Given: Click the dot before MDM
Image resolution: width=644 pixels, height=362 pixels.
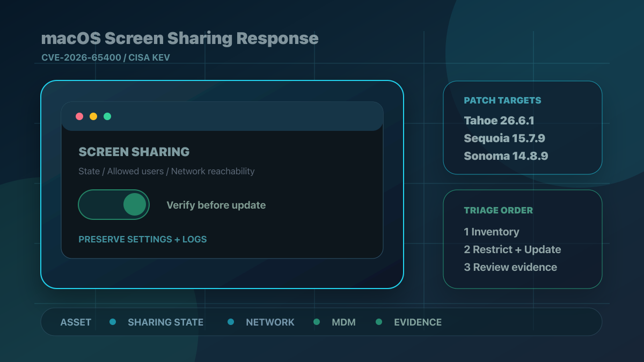Looking at the screenshot, I should 317,322.
